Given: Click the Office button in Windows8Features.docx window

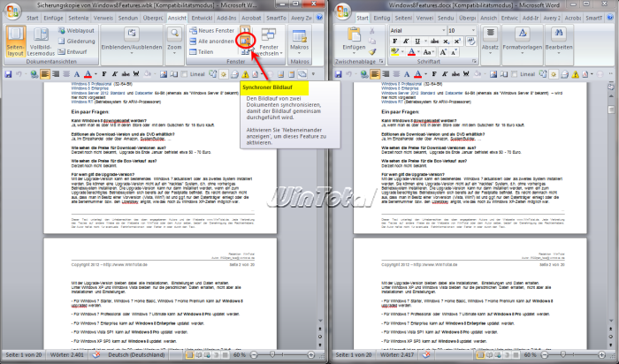Looking at the screenshot, I should (x=343, y=11).
